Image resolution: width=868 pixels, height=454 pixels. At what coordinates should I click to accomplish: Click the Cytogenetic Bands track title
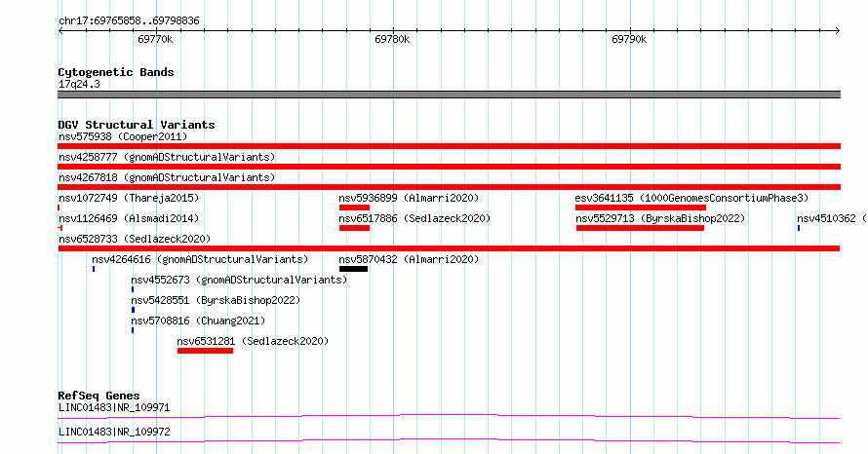coord(116,72)
